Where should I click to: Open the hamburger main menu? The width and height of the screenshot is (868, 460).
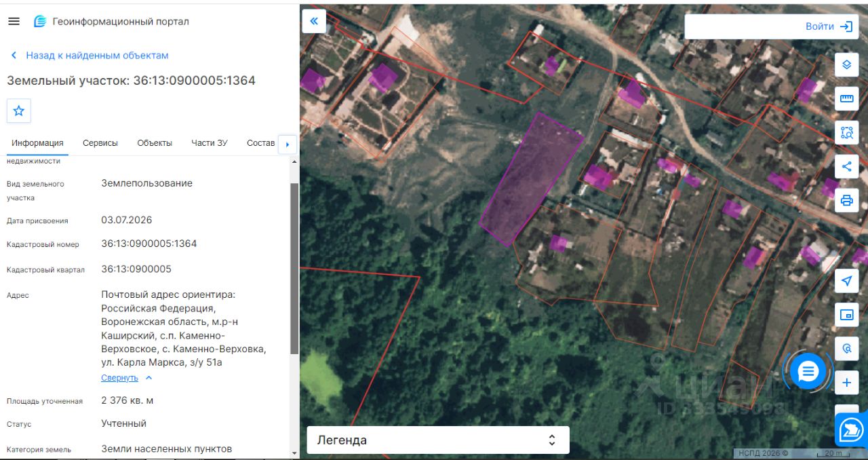coord(14,21)
